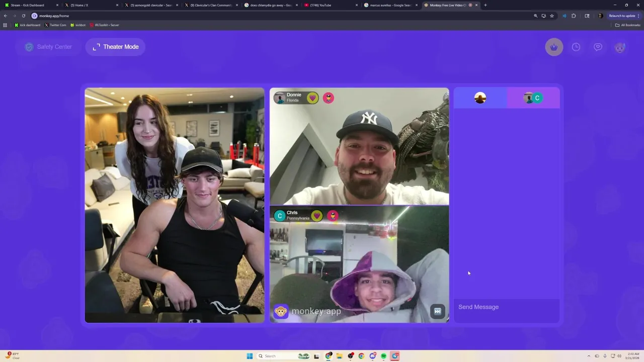Switch to the YouTube tab
This screenshot has width=644, height=362.
[x=330, y=5]
